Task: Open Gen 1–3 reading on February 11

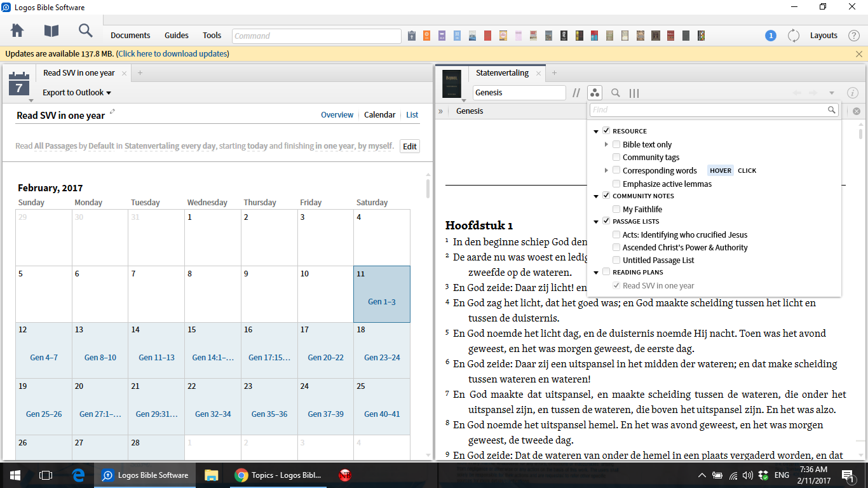Action: point(382,302)
